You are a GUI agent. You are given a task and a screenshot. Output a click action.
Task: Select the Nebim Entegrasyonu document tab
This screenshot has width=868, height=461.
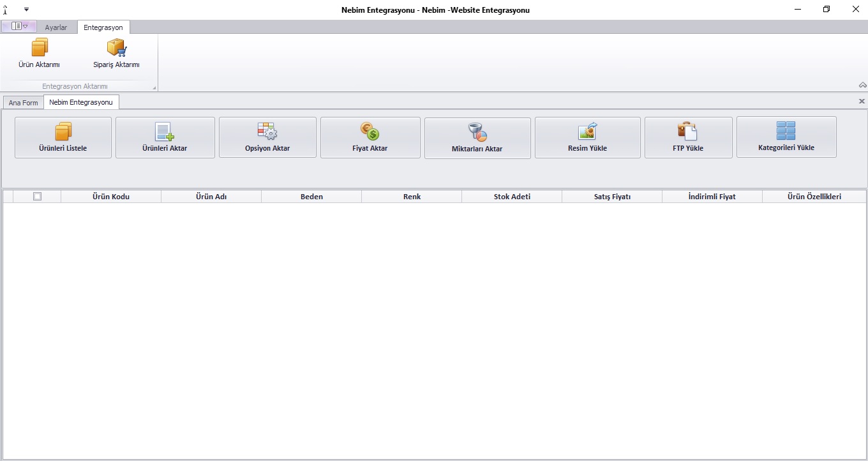click(x=81, y=102)
